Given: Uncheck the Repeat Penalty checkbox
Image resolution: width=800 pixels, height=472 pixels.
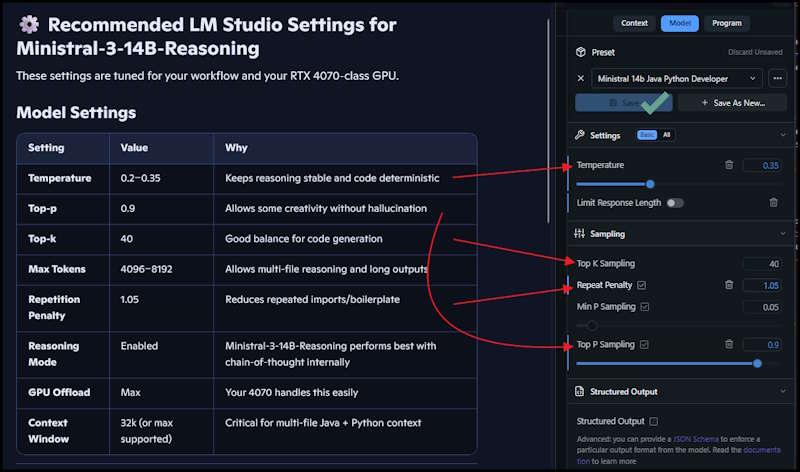Looking at the screenshot, I should pos(642,285).
